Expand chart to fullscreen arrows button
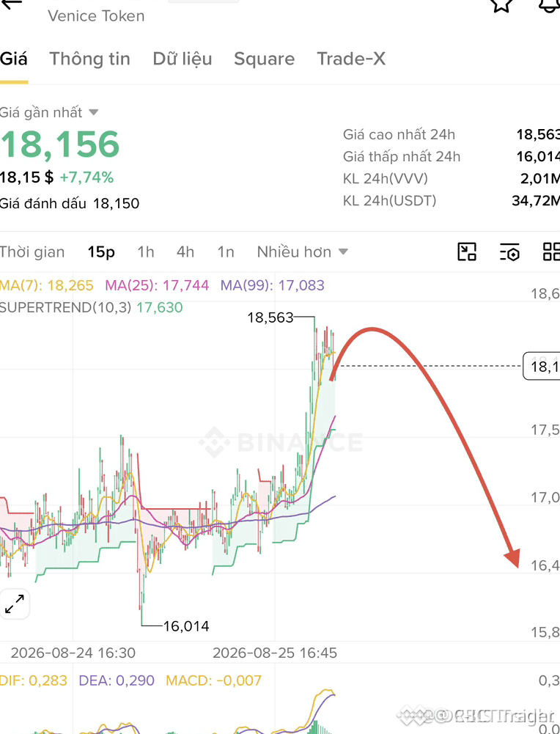 15,604
